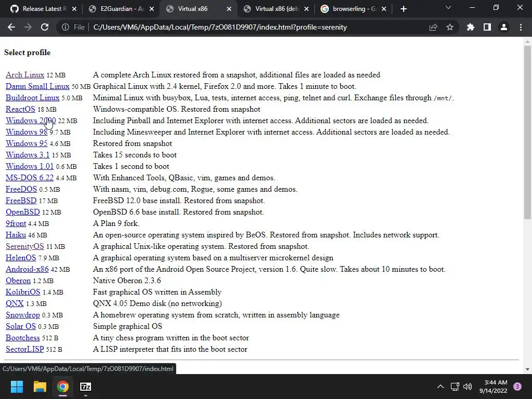Open the Damn Small Linux profile
532x399 pixels.
coord(37,87)
